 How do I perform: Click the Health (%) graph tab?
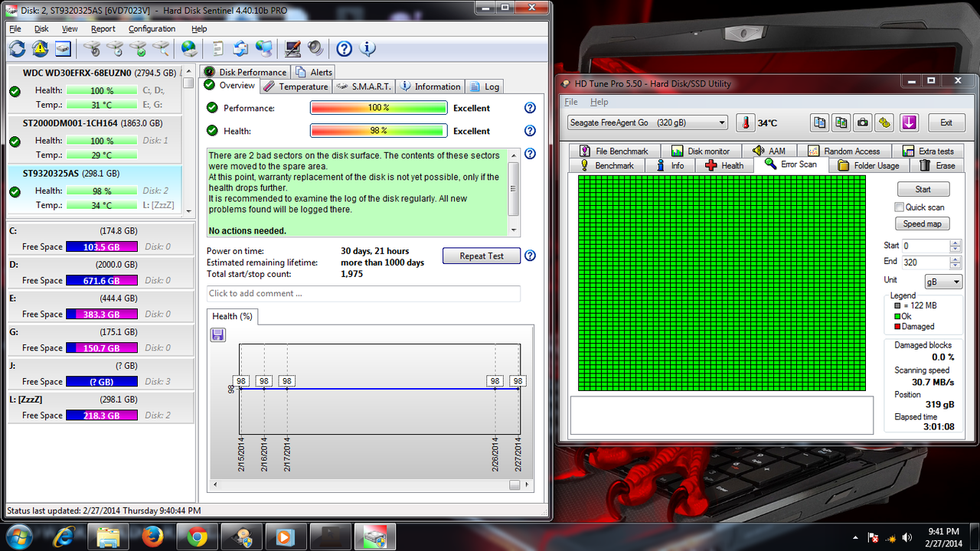pos(232,316)
